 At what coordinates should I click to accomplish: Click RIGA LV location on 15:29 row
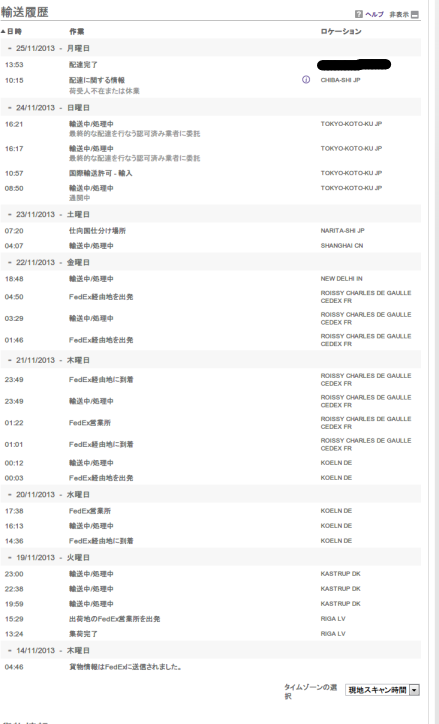(333, 619)
